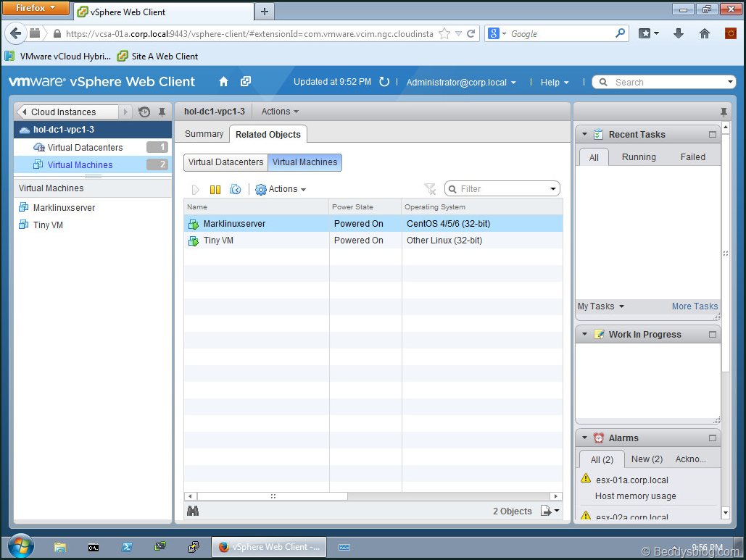This screenshot has width=746, height=560.
Task: Open the More Tasks link
Action: [x=695, y=306]
